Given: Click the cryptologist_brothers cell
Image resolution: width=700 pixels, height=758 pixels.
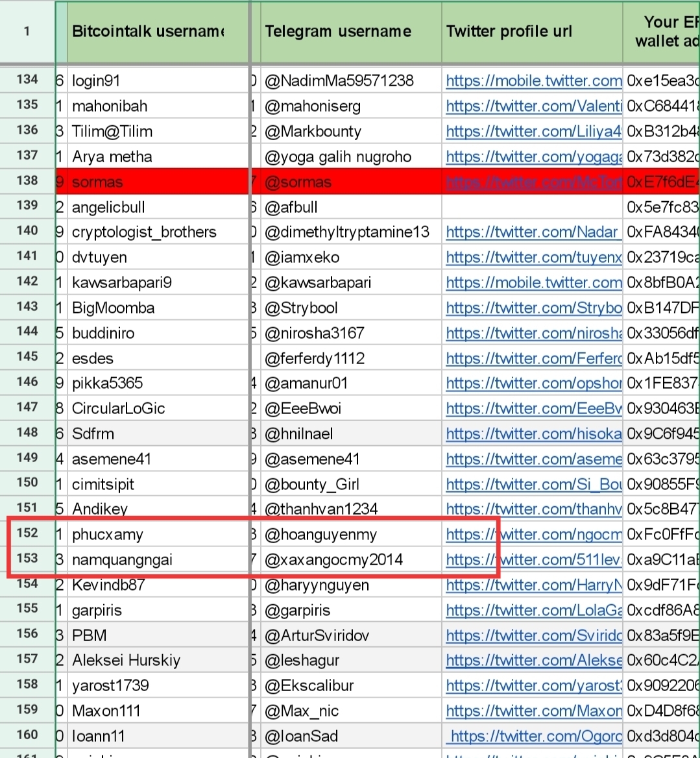Looking at the screenshot, I should click(x=158, y=232).
